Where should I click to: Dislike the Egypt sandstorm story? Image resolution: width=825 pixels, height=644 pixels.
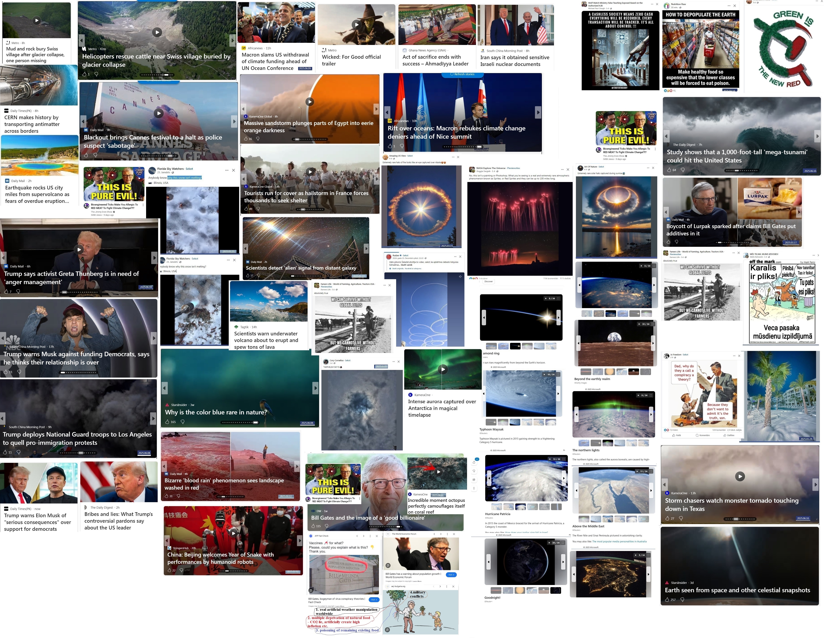coord(258,139)
